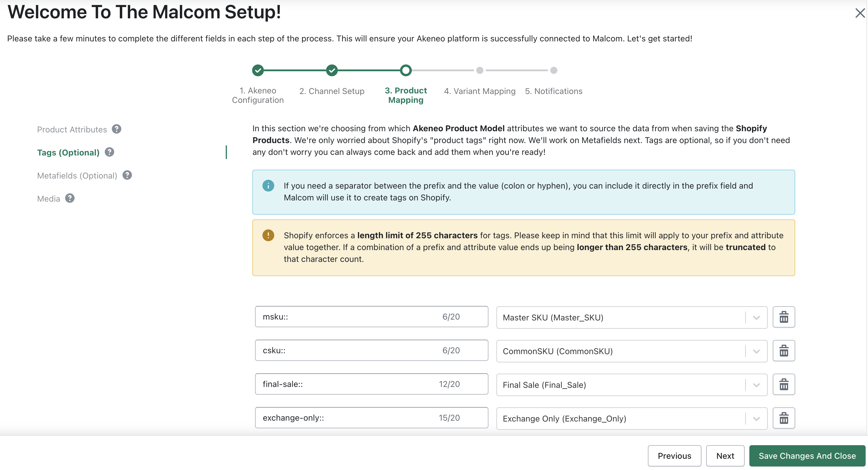Viewport: 868px width, 470px height.
Task: Select the Media section in the sidebar
Action: [x=48, y=198]
